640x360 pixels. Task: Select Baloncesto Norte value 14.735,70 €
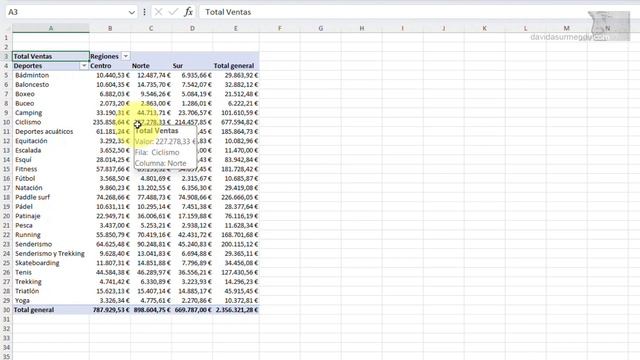[x=154, y=84]
